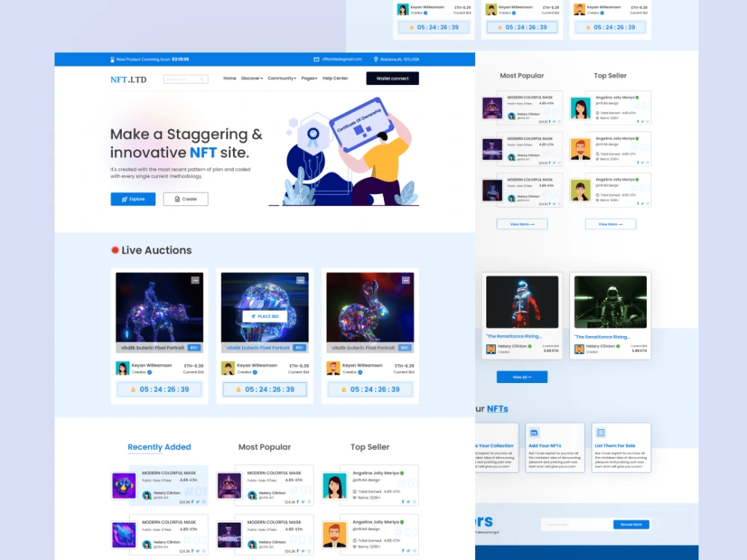Click the blue View All button

tap(522, 377)
